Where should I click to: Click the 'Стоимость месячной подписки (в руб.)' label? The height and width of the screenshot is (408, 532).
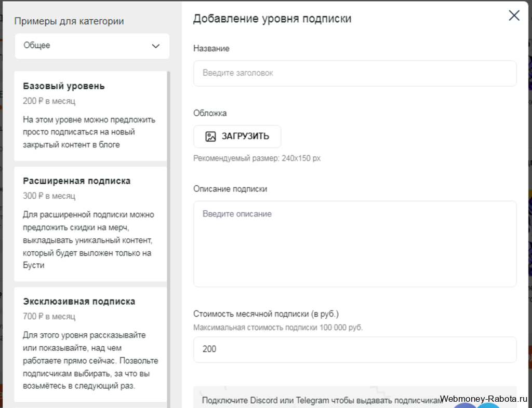266,314
